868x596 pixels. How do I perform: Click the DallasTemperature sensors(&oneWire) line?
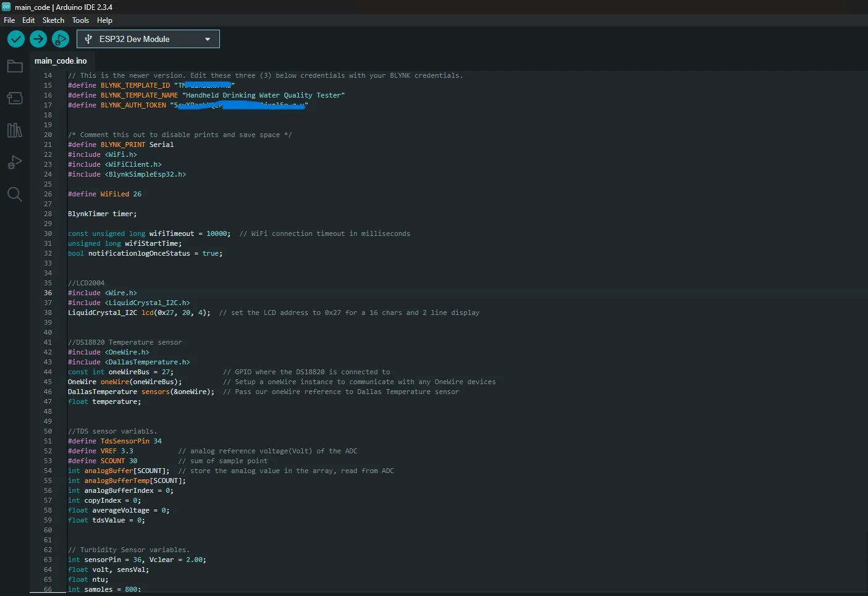[x=141, y=392]
